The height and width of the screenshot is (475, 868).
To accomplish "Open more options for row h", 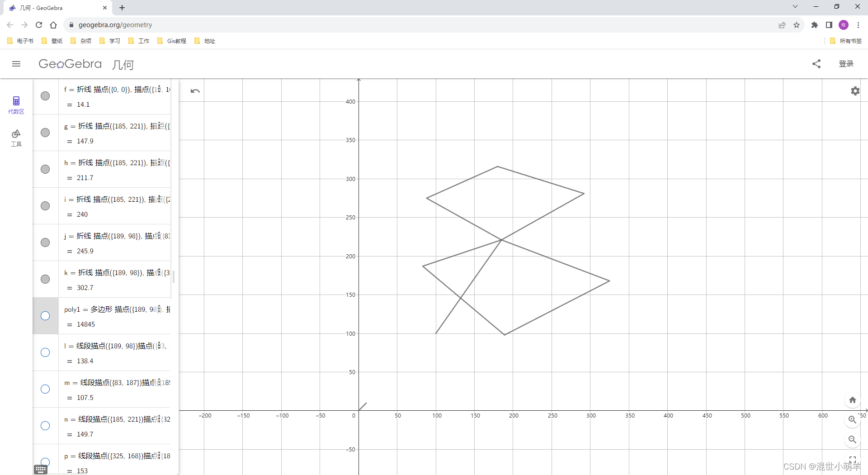I will tap(159, 162).
